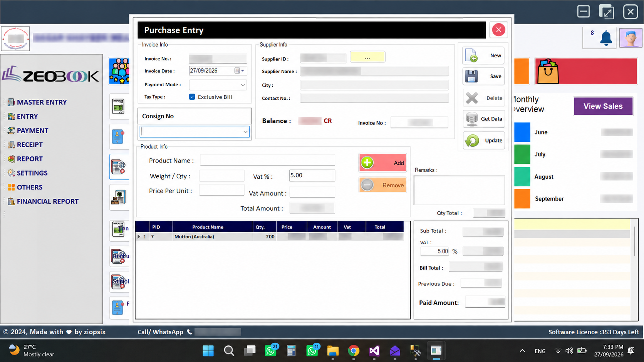This screenshot has width=644, height=362.
Task: Add the product to the list
Action: click(382, 163)
